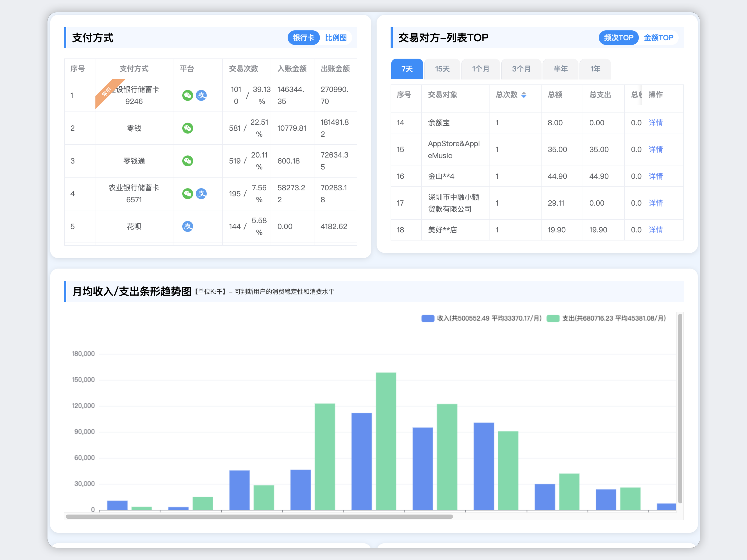The width and height of the screenshot is (747, 560).
Task: Click WeChat icon in 农业银行储蓄卡 row
Action: click(x=187, y=194)
